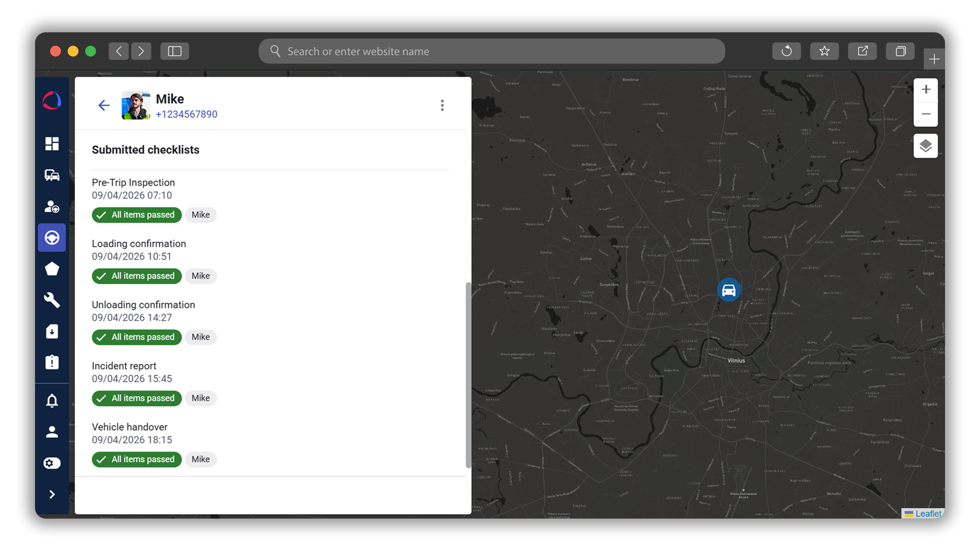Open the incident report clipboard icon in sidebar

pyautogui.click(x=52, y=363)
